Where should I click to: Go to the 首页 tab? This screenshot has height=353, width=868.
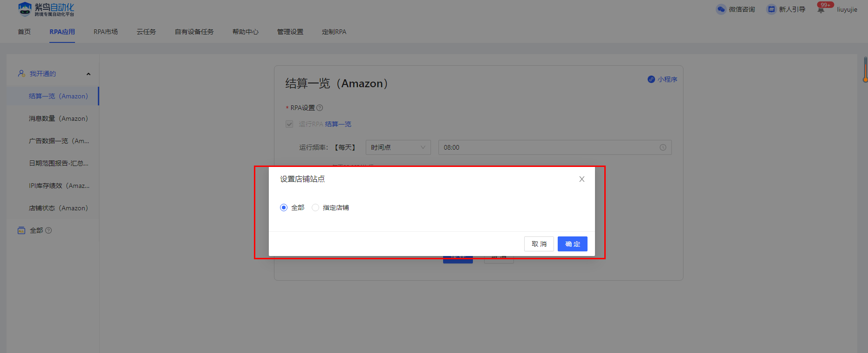[x=24, y=32]
